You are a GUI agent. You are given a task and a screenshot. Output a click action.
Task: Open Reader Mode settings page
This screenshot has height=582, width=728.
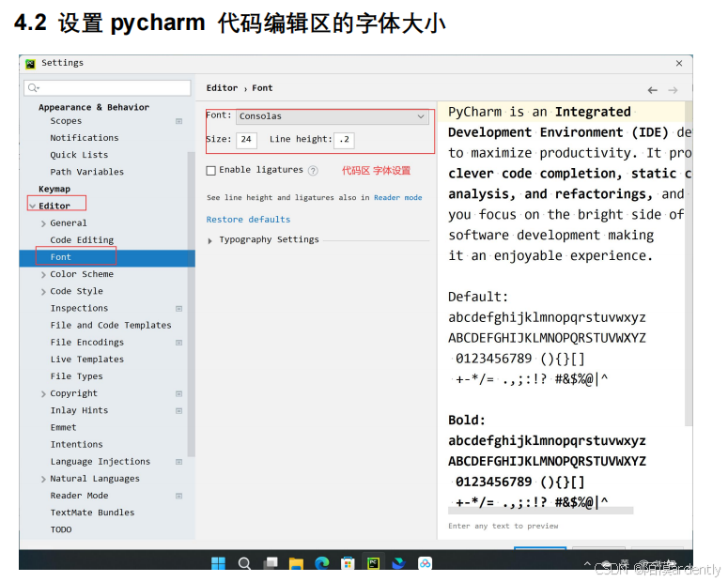(x=79, y=496)
